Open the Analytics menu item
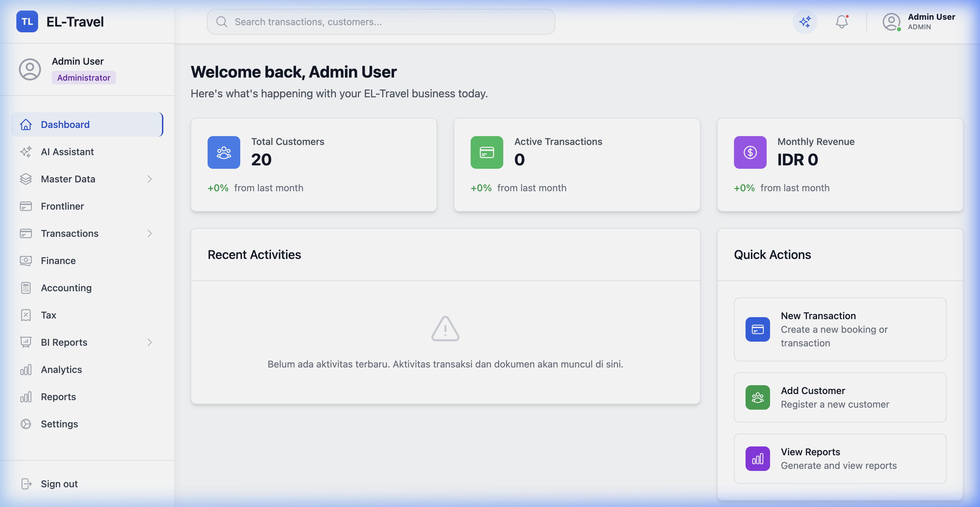980x507 pixels. tap(87, 370)
